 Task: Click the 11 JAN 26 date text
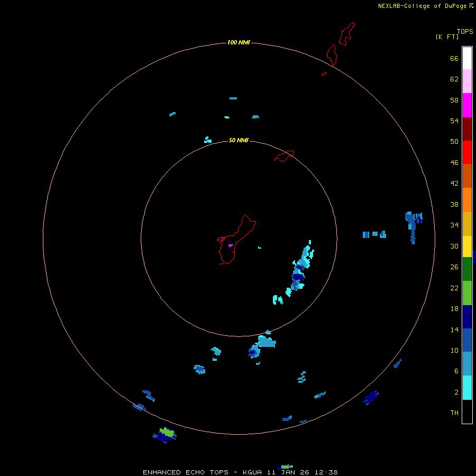[x=288, y=472]
